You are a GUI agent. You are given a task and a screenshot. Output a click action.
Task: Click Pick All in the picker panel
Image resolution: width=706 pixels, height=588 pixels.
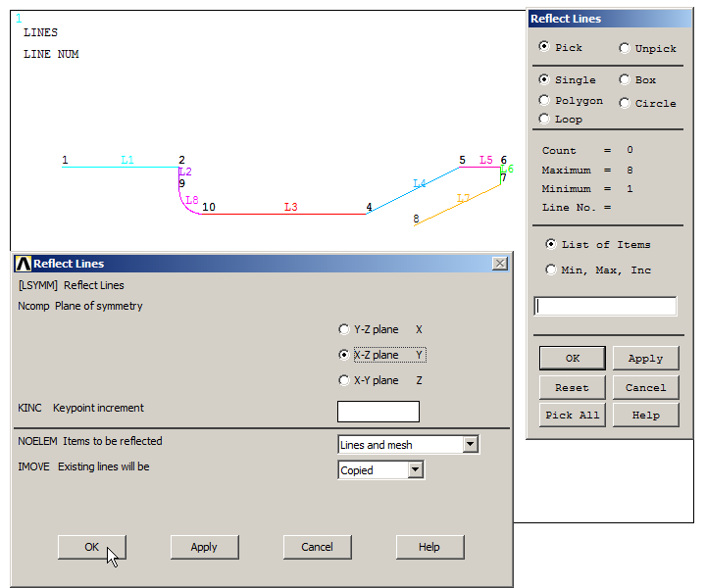coord(572,416)
